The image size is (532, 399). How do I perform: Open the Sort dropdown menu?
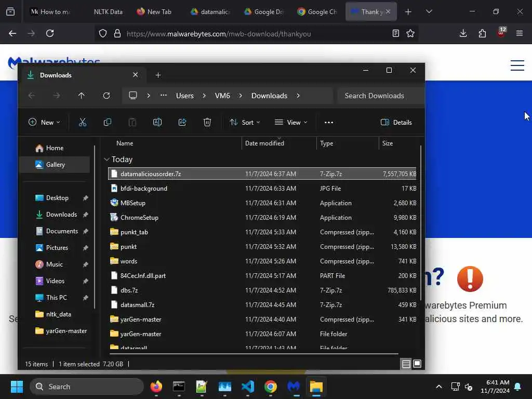(x=245, y=123)
